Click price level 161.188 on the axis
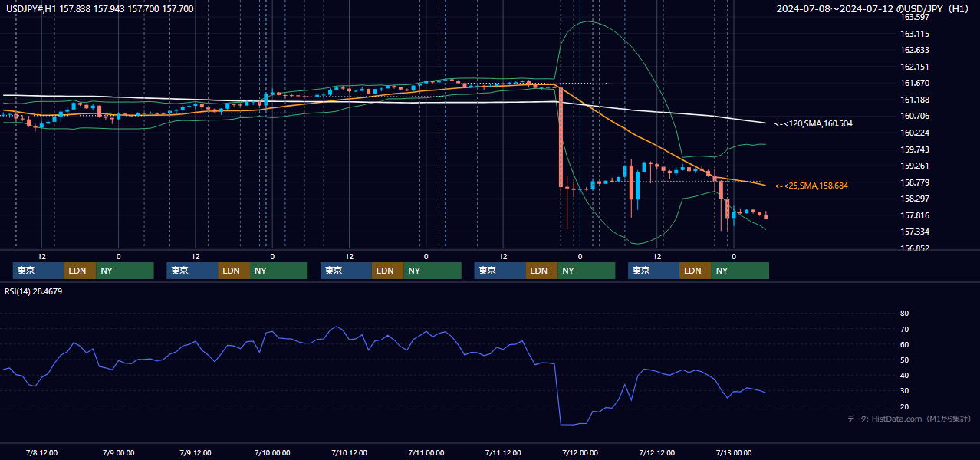The image size is (980, 460). tap(915, 100)
